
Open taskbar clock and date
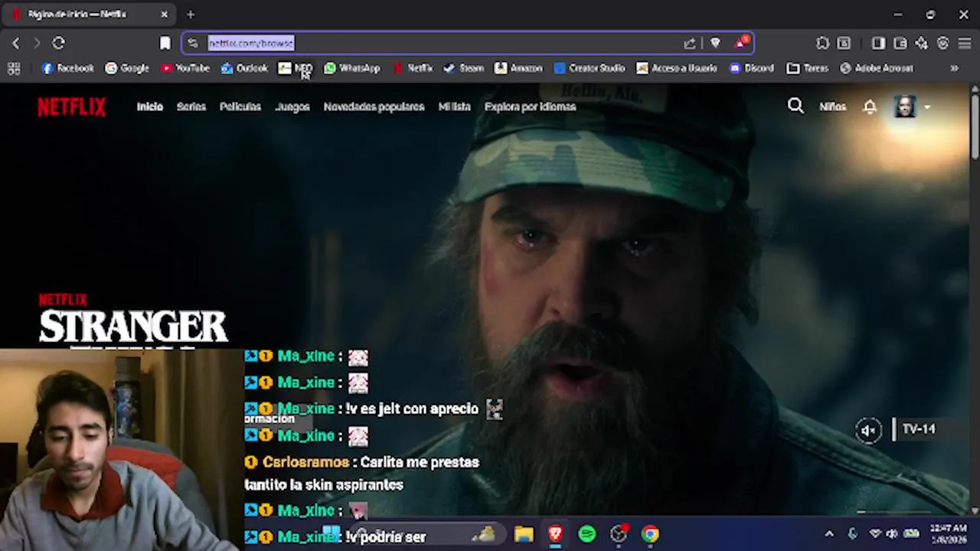pyautogui.click(x=949, y=534)
